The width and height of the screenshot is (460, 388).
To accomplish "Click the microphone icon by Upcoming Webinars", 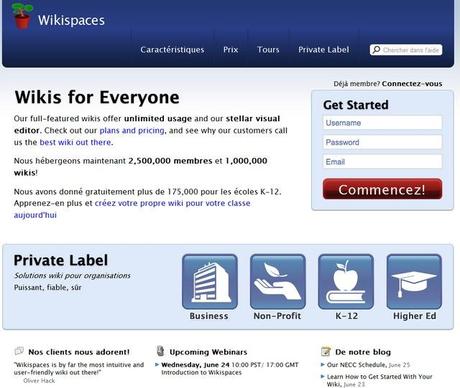I will 160,351.
